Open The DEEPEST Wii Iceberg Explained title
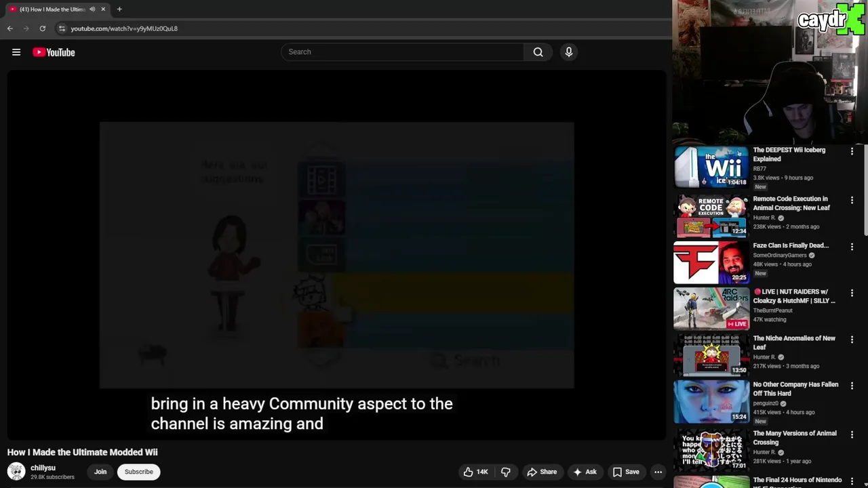The height and width of the screenshot is (488, 868). (x=789, y=155)
